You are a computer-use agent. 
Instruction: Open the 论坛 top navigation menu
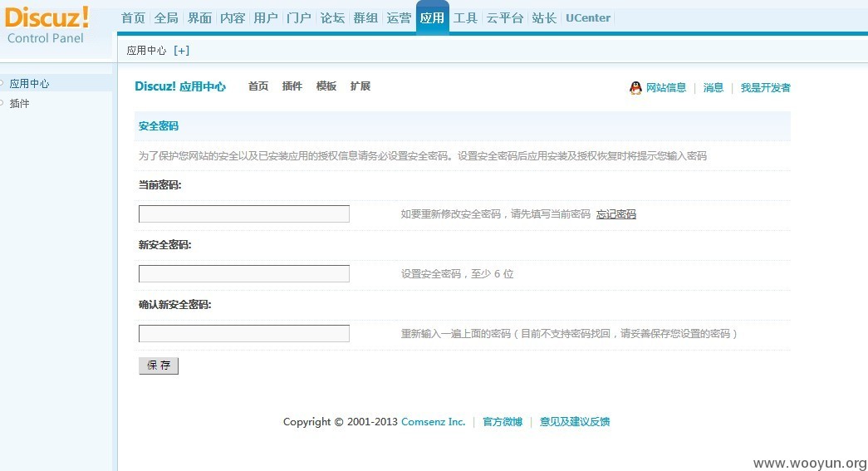coord(332,17)
